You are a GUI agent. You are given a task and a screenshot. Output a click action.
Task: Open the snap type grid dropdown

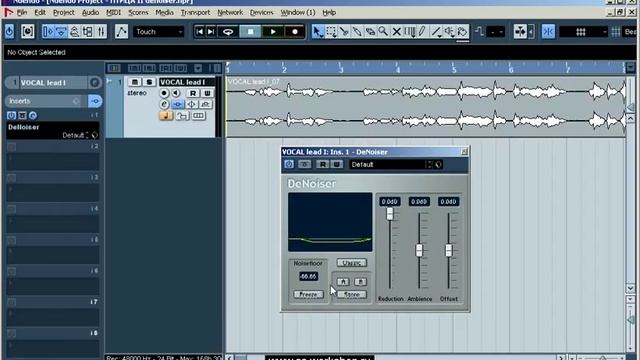(x=584, y=31)
